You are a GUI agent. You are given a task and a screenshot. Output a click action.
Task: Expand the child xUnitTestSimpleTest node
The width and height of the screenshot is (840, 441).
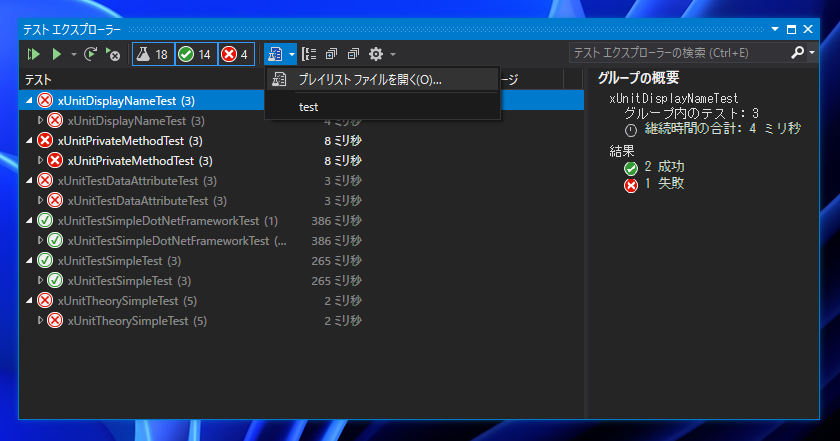pos(40,280)
